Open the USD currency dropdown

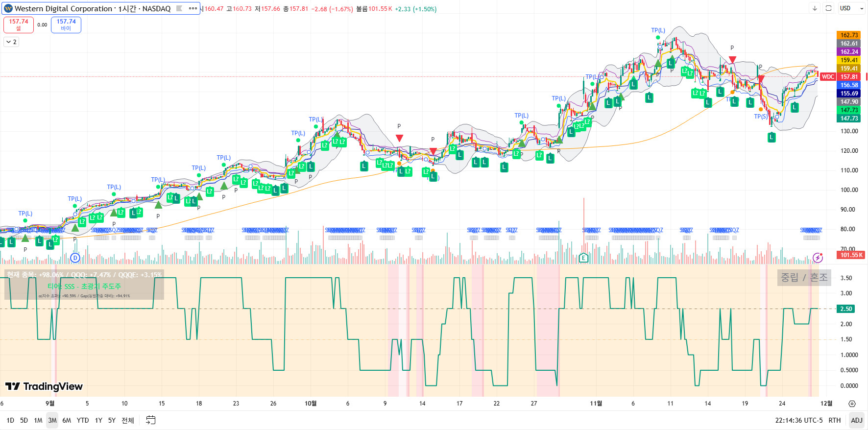(852, 8)
